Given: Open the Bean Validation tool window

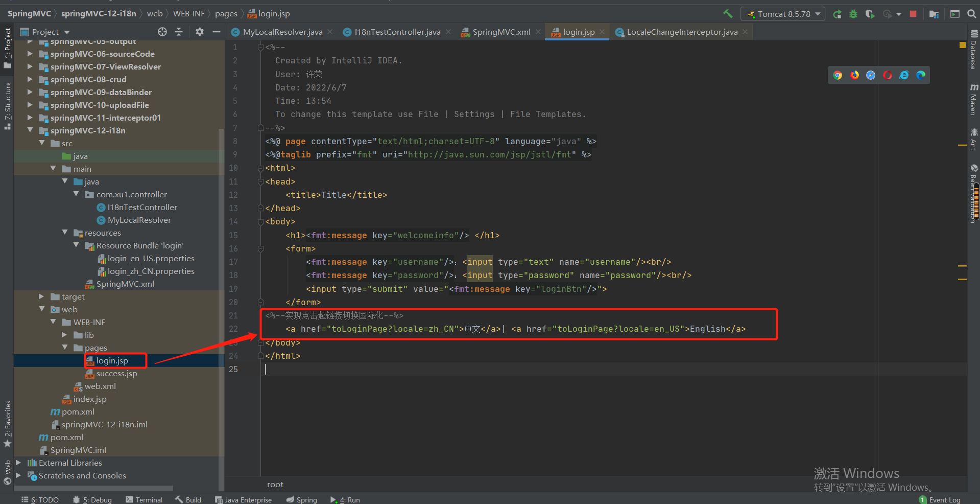Looking at the screenshot, I should [x=974, y=194].
